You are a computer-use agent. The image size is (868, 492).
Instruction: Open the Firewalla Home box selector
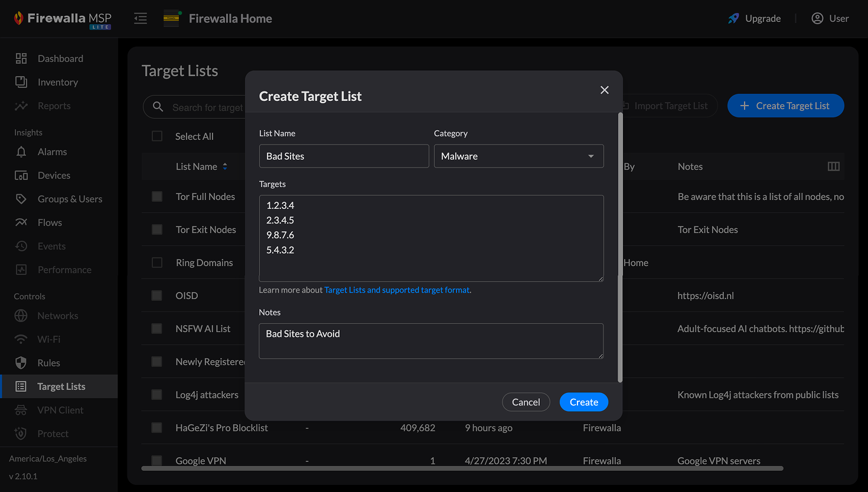(x=218, y=18)
